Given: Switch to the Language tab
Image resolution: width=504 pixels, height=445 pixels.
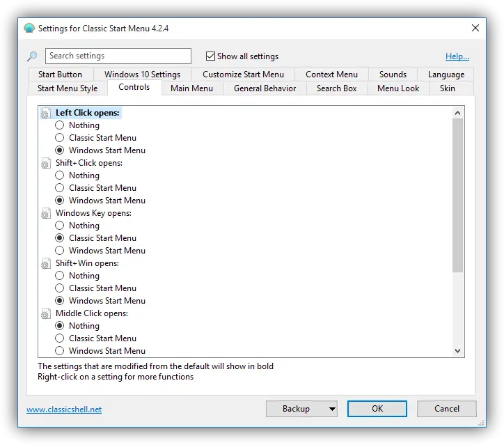Looking at the screenshot, I should [x=446, y=75].
